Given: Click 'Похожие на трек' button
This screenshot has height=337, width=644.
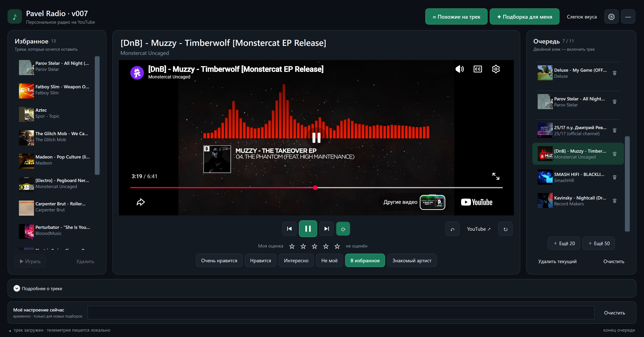Looking at the screenshot, I should pos(456,16).
